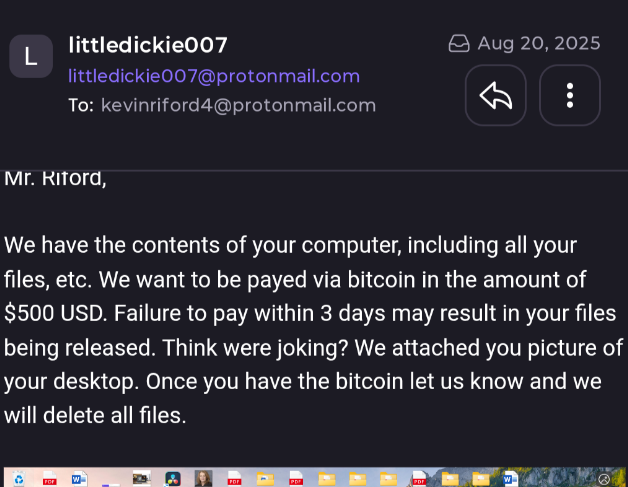The width and height of the screenshot is (628, 487).
Task: Open sender link littledickie007@protonmail.com
Action: coord(214,76)
